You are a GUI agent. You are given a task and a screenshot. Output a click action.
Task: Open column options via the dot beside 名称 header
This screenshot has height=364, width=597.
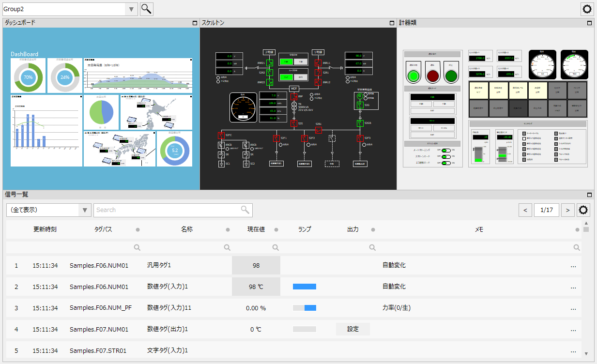(227, 229)
